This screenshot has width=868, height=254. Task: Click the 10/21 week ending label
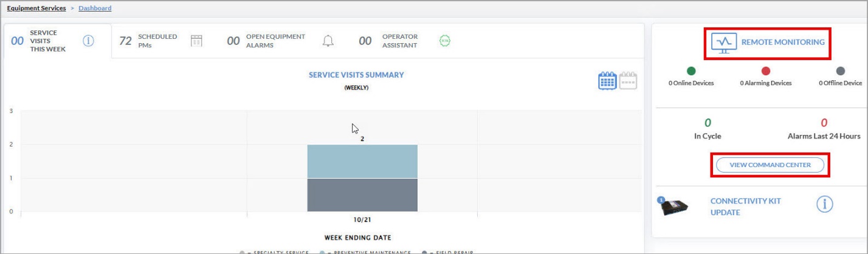click(362, 219)
